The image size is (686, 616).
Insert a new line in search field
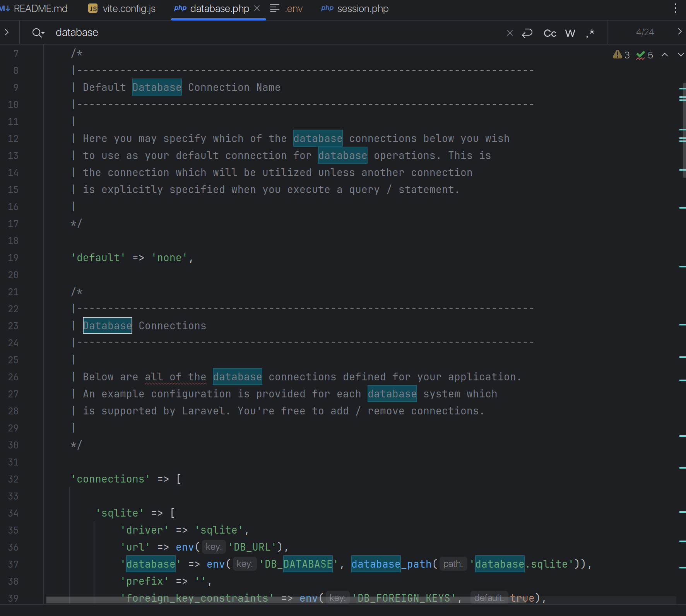point(527,33)
